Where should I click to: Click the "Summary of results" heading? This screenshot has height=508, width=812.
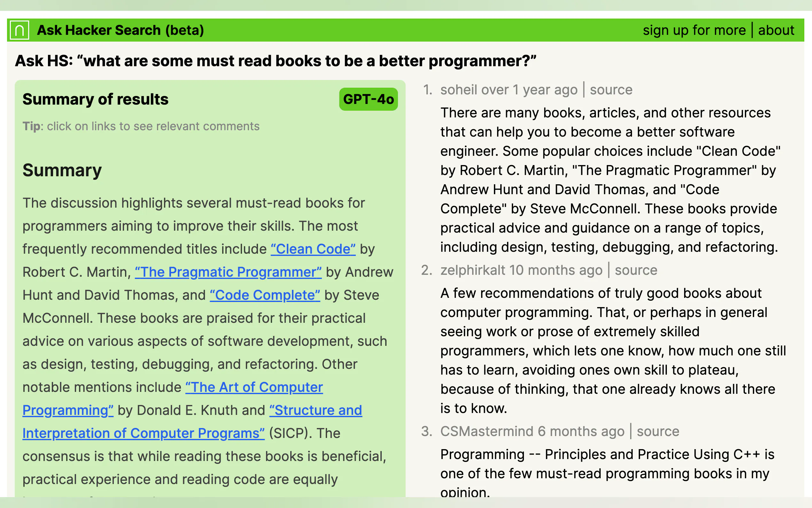coord(95,99)
